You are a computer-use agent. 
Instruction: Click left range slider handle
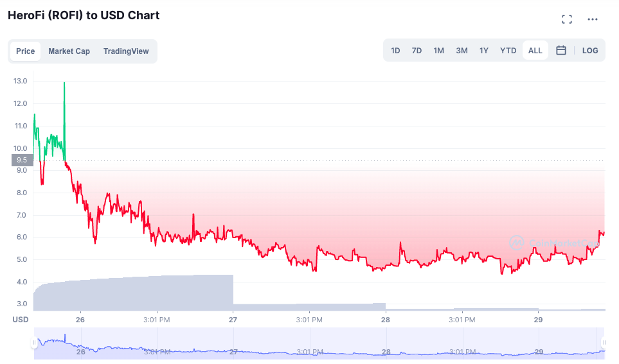coord(34,342)
